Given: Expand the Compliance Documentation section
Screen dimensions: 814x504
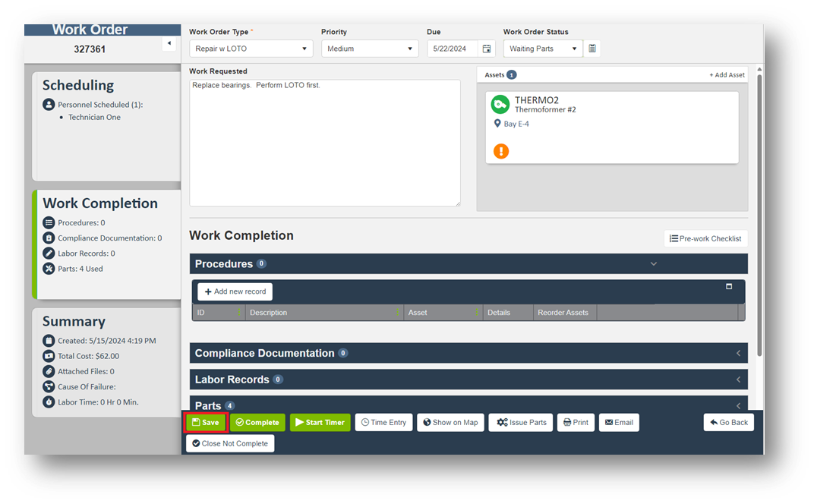Looking at the screenshot, I should [x=738, y=354].
